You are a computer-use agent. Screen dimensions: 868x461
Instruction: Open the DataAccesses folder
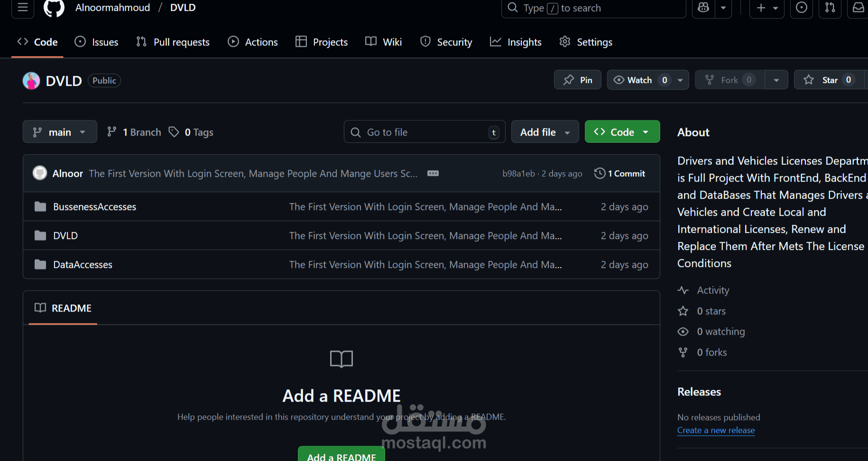[83, 265]
